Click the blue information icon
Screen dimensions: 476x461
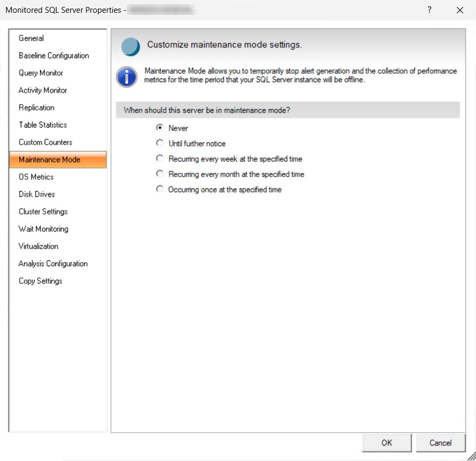click(126, 77)
